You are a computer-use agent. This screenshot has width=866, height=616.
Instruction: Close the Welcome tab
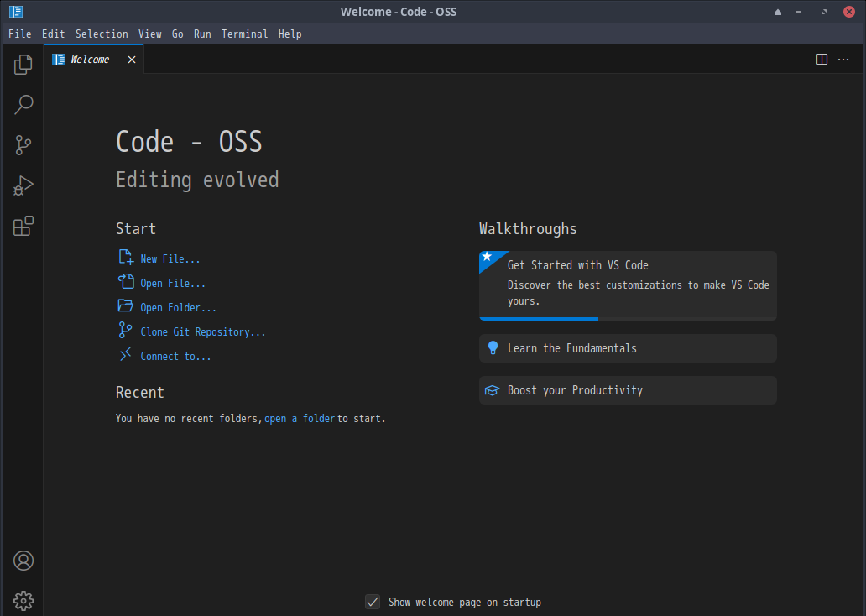(x=132, y=59)
